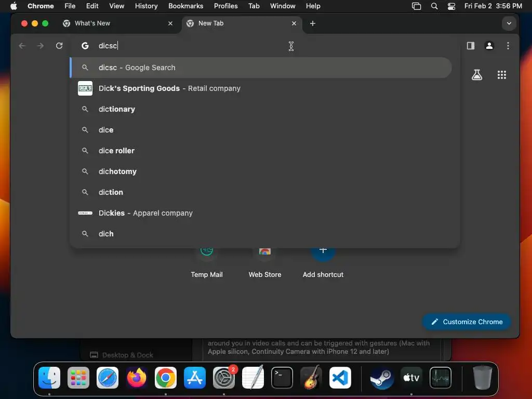Click the Customize Chrome button
532x399 pixels.
point(467,322)
